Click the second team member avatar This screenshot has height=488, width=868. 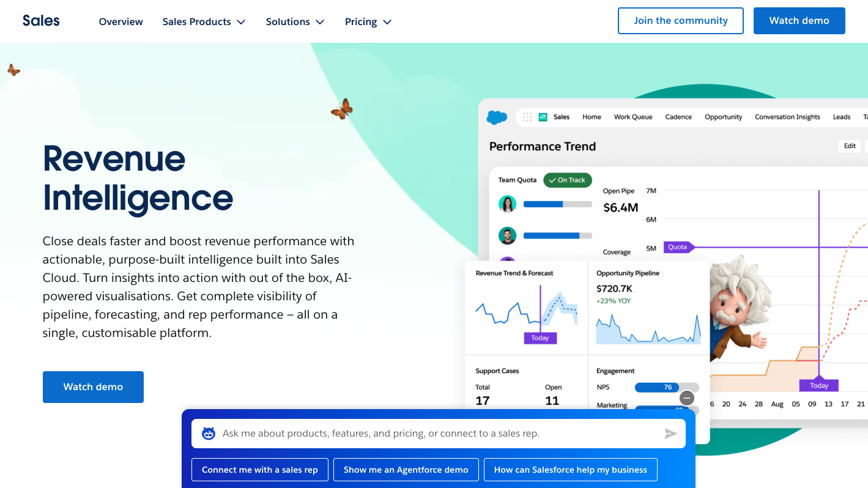(x=507, y=235)
